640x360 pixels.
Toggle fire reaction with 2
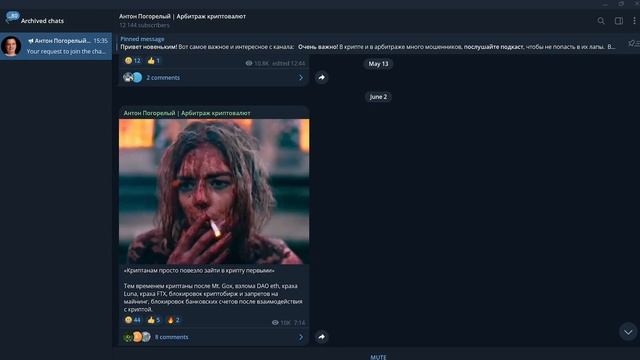click(173, 320)
